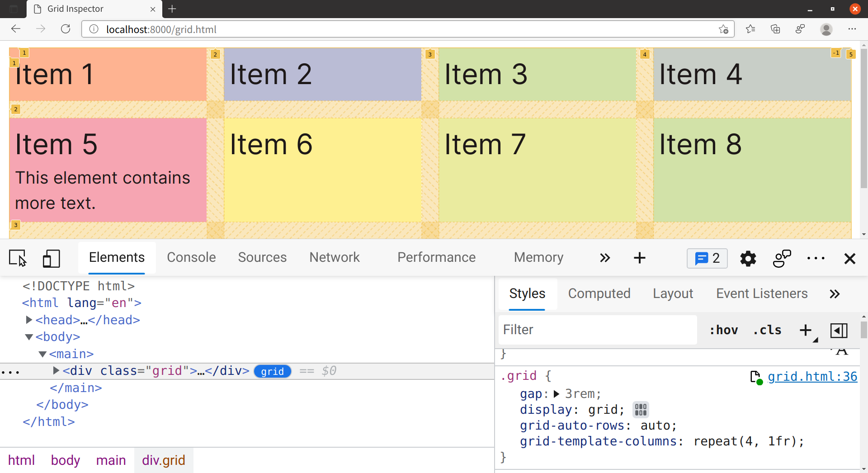Add a new tool with the plus icon

pyautogui.click(x=639, y=258)
